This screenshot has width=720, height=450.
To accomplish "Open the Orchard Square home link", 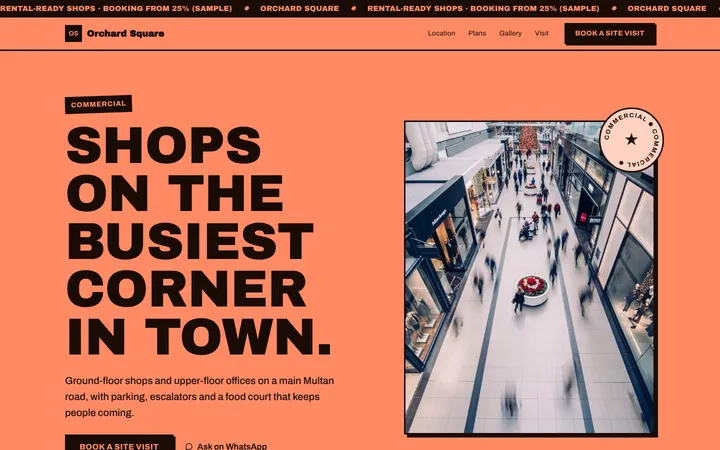I will click(114, 34).
